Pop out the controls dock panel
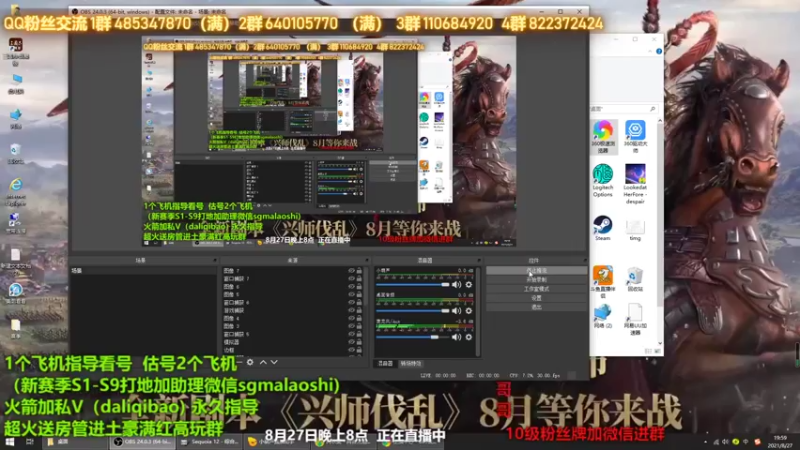This screenshot has height=450, width=800. (x=585, y=260)
